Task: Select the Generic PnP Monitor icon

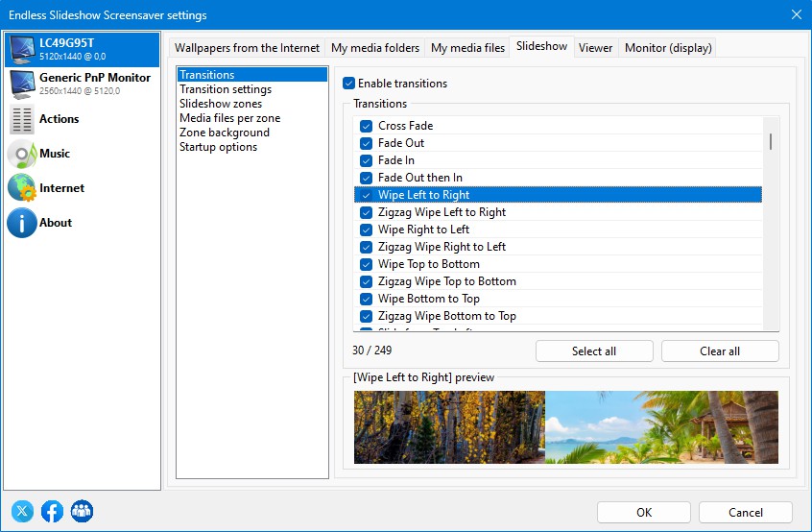Action: 22,84
